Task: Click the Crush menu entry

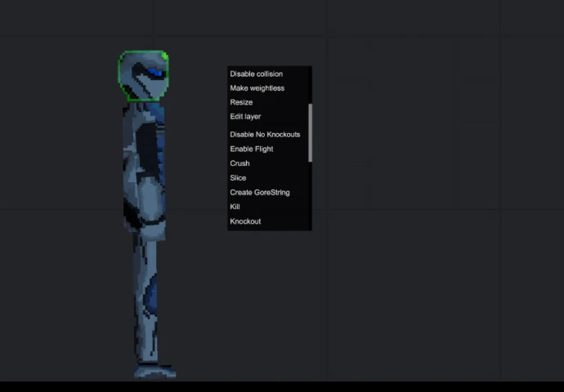Action: 239,163
